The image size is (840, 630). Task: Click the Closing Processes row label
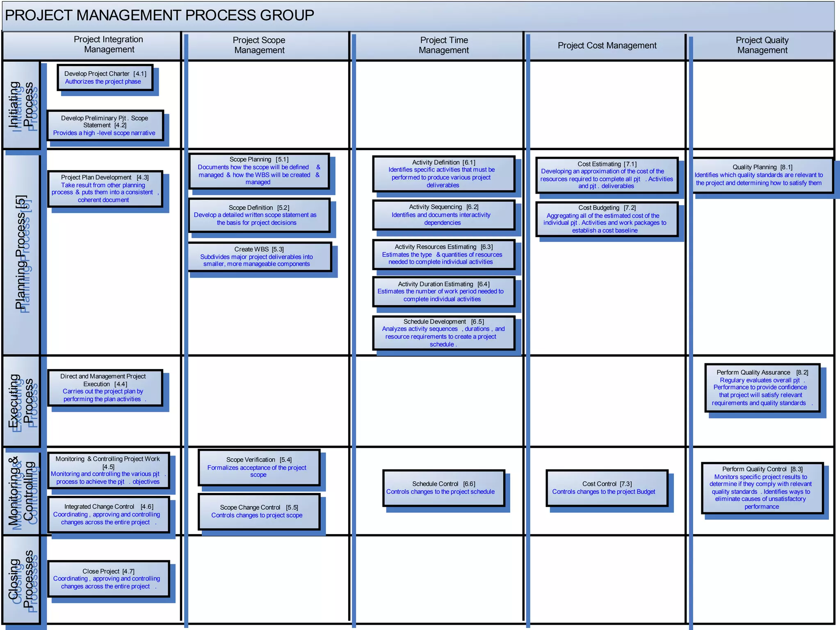point(21,579)
